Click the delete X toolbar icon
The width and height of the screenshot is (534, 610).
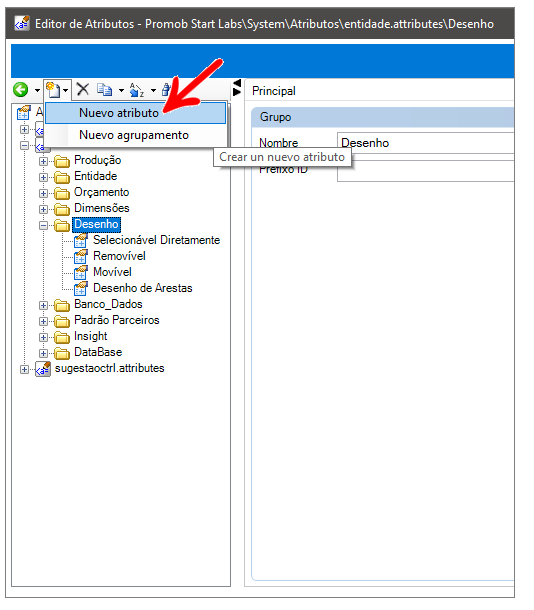[x=82, y=89]
